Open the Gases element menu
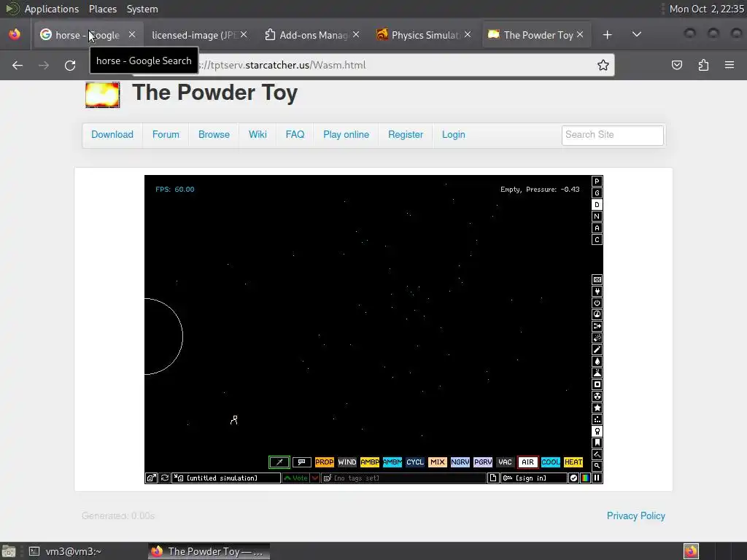The image size is (747, 560). click(597, 349)
